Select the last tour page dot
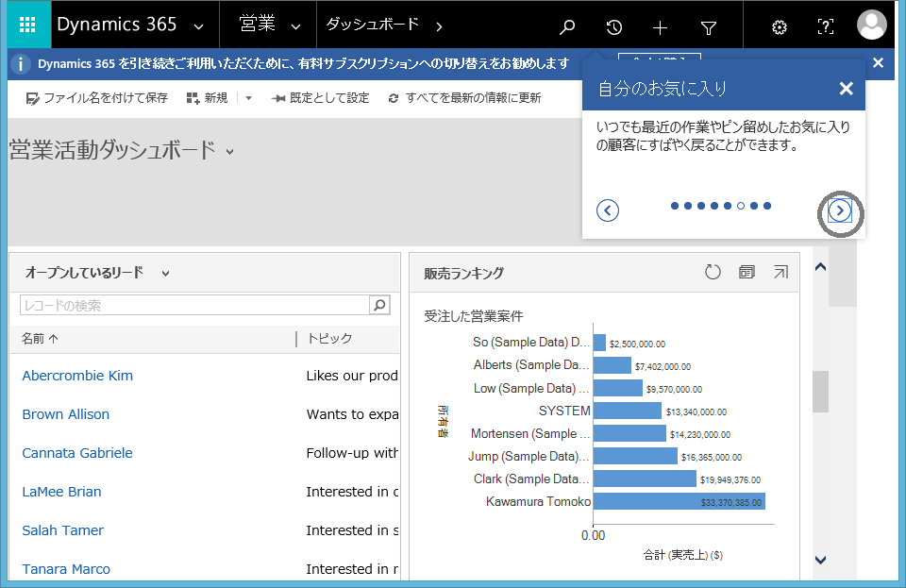This screenshot has width=906, height=588. pyautogui.click(x=767, y=206)
